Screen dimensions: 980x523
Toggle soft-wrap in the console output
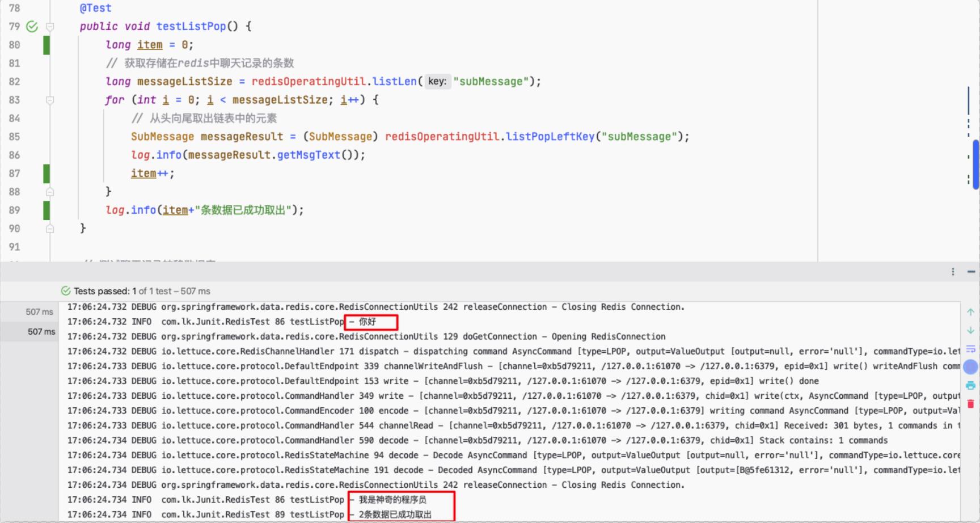(x=970, y=349)
